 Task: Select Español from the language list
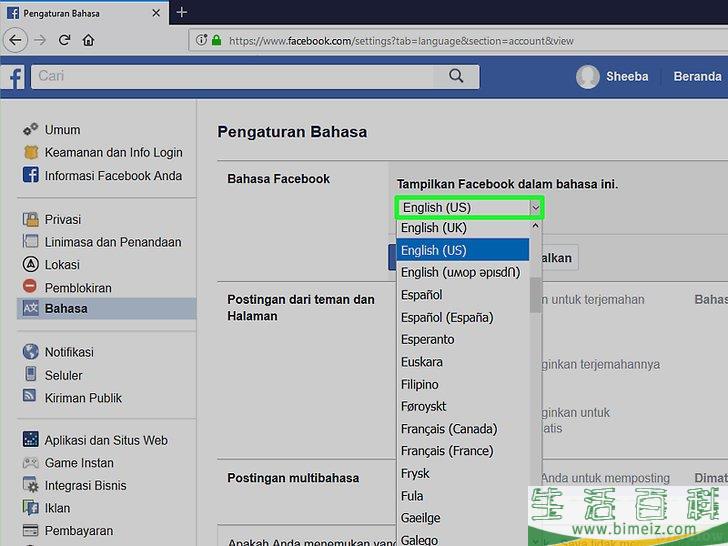pos(462,295)
